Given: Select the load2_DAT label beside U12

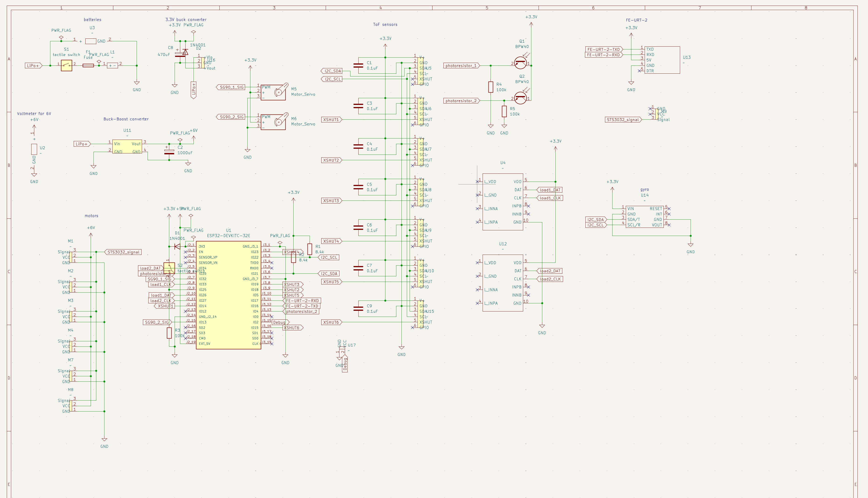Looking at the screenshot, I should [x=550, y=271].
